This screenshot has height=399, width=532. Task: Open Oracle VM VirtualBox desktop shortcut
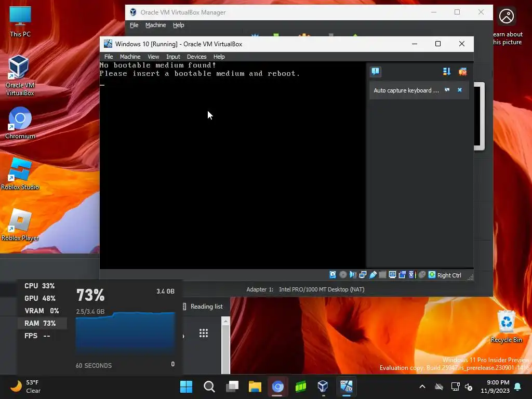(20, 75)
